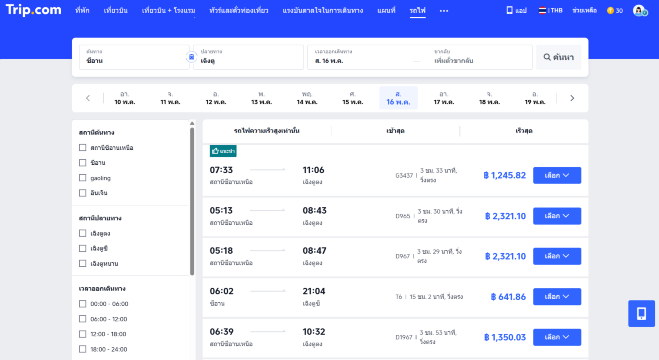Click price ฿ 1,245.82
Viewport: 659px width, 360px height.
tap(505, 176)
